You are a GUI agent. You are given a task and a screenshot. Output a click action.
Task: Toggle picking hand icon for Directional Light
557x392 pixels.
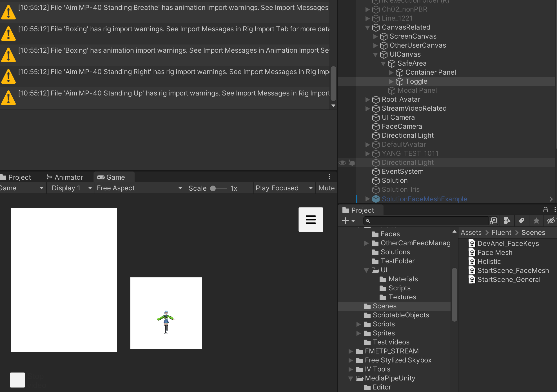tap(351, 162)
